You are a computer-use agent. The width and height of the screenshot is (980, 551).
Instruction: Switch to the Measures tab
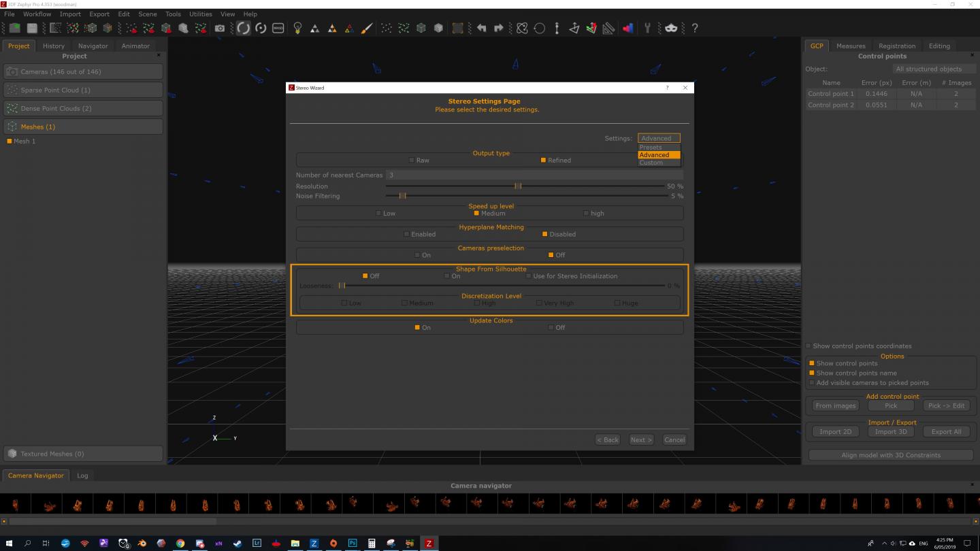click(851, 46)
